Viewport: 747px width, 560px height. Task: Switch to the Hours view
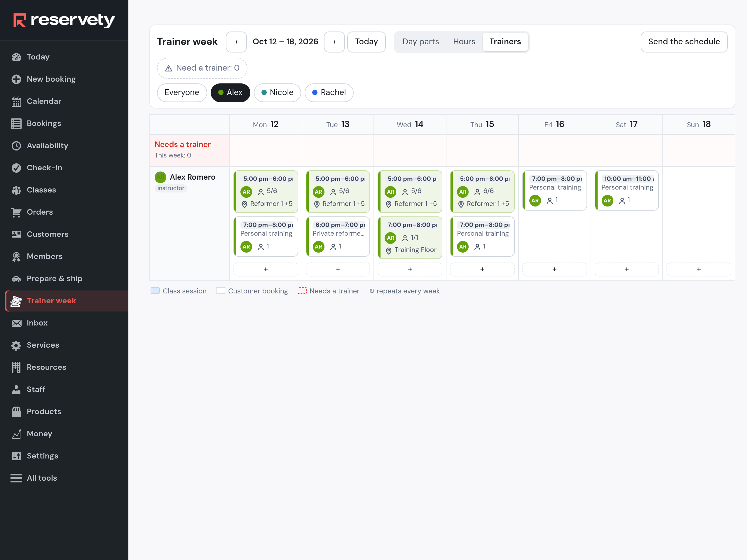coord(464,42)
